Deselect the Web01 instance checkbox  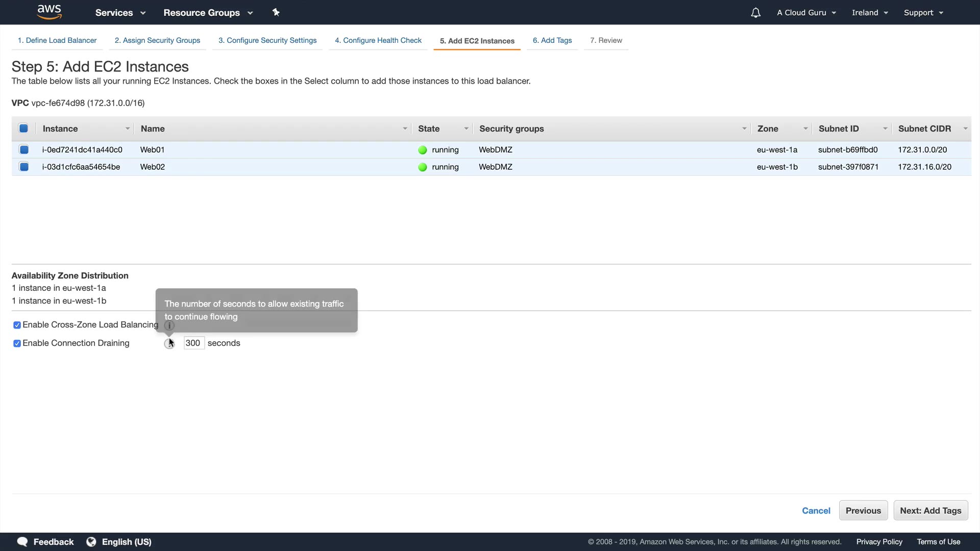24,150
